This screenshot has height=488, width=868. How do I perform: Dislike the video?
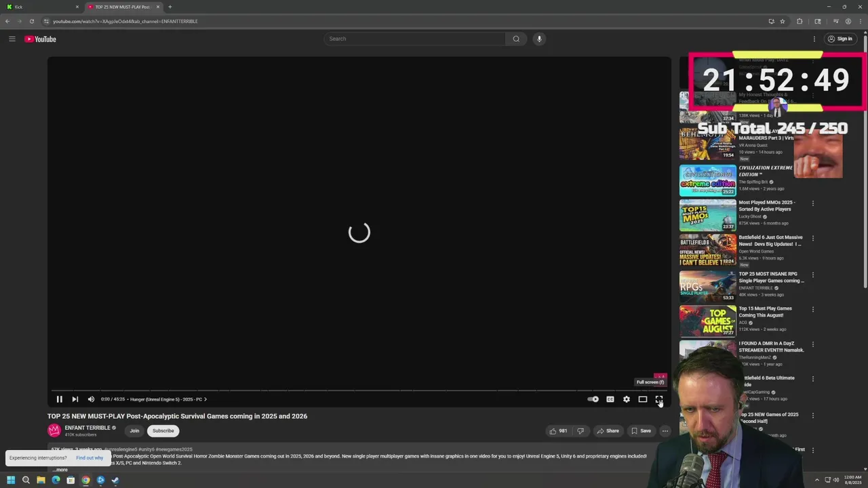coord(580,431)
